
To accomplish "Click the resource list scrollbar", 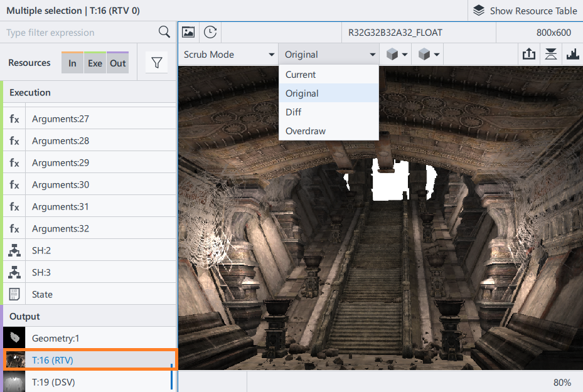I will pyautogui.click(x=172, y=376).
